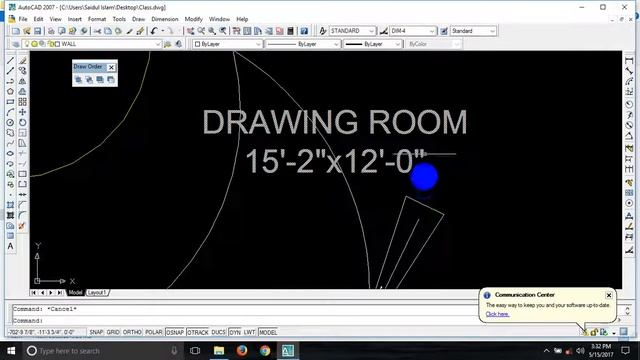Toggle ORTHO mode in status bar

pos(132,332)
